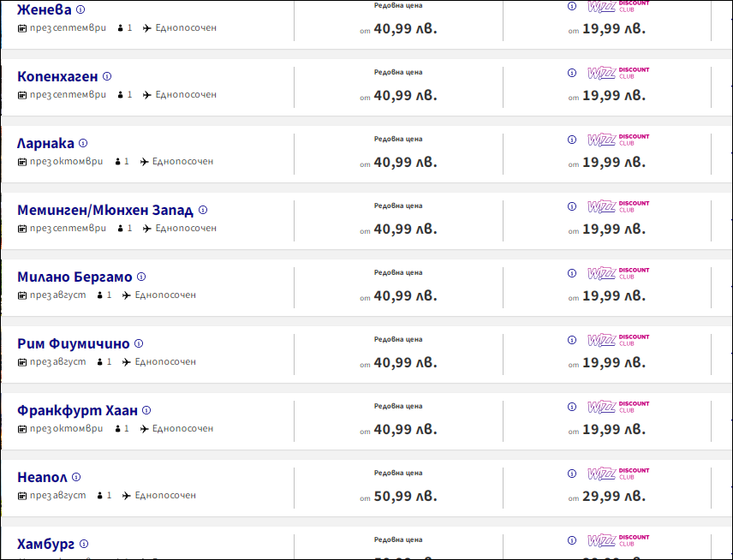Open the Женева destination link

[45, 9]
